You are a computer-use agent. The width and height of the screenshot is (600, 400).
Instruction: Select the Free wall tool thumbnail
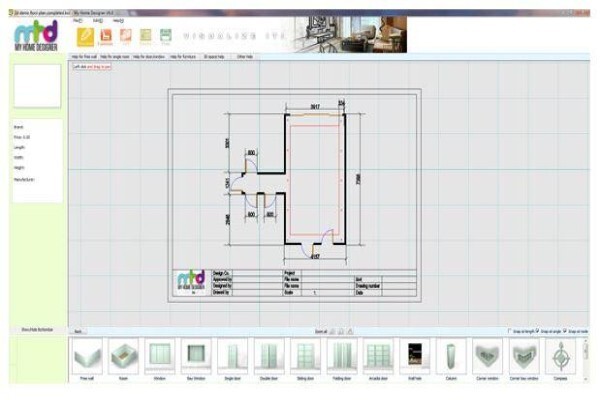coord(87,356)
